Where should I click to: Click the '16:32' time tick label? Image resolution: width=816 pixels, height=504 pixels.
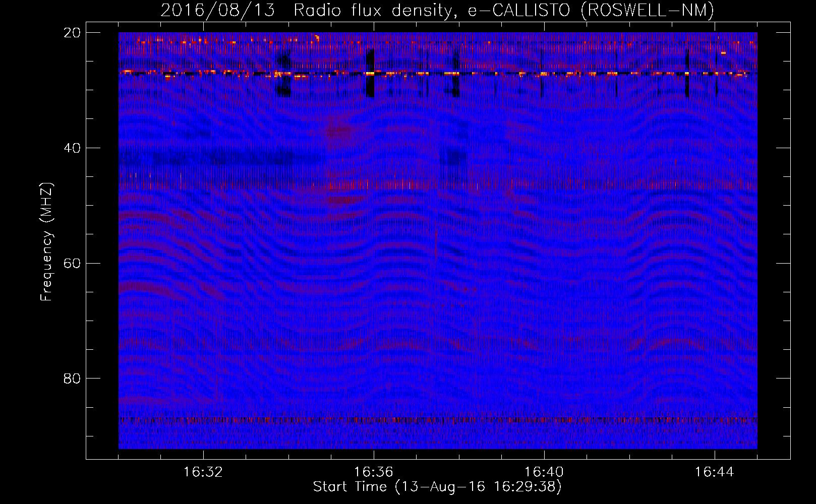(x=203, y=472)
